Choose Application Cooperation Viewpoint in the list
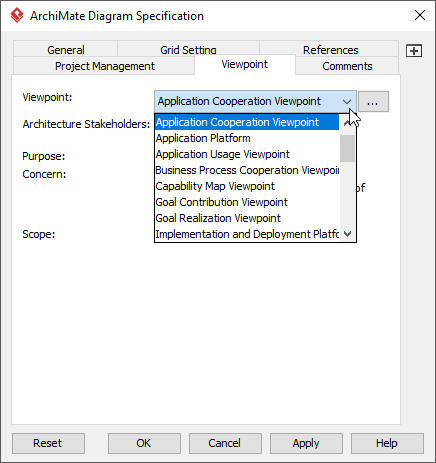This screenshot has height=463, width=436. pyautogui.click(x=247, y=122)
